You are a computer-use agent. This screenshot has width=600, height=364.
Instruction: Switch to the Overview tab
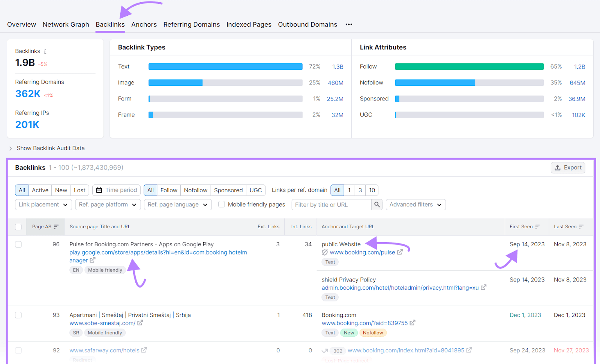click(x=21, y=24)
